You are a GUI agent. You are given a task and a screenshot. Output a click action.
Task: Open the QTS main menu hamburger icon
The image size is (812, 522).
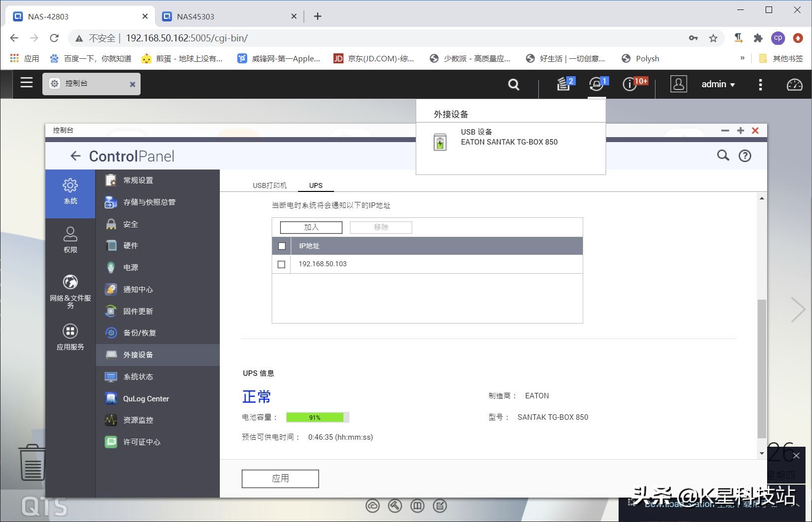pyautogui.click(x=26, y=83)
